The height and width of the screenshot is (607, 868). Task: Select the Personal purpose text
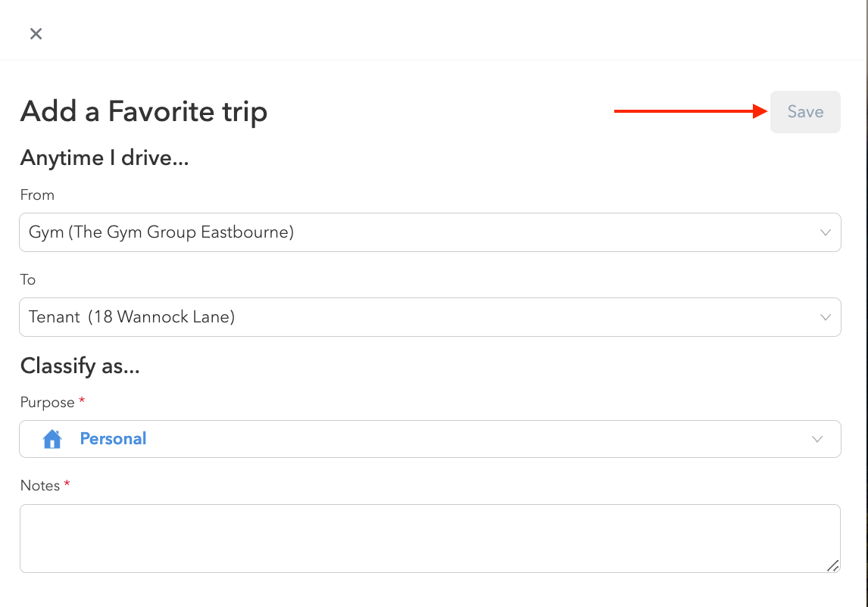113,439
